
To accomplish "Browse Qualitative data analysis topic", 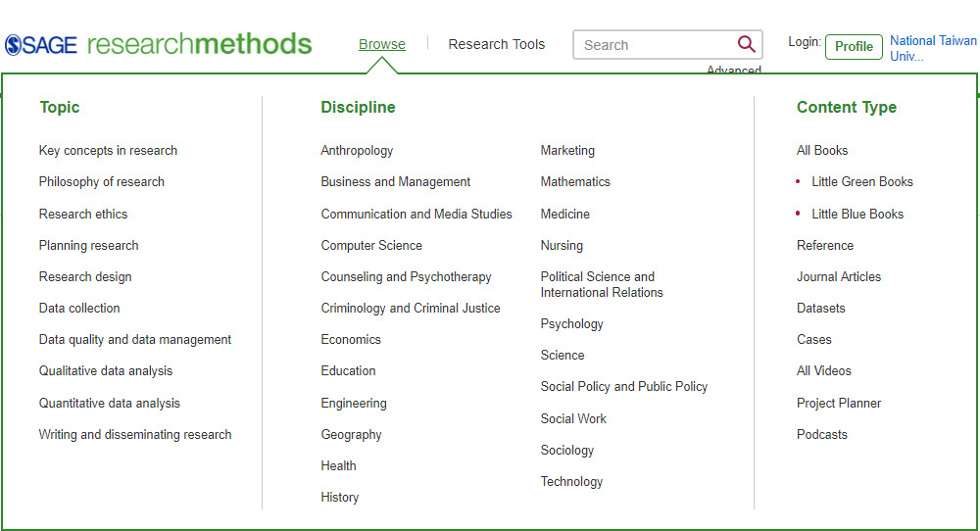I will 106,371.
